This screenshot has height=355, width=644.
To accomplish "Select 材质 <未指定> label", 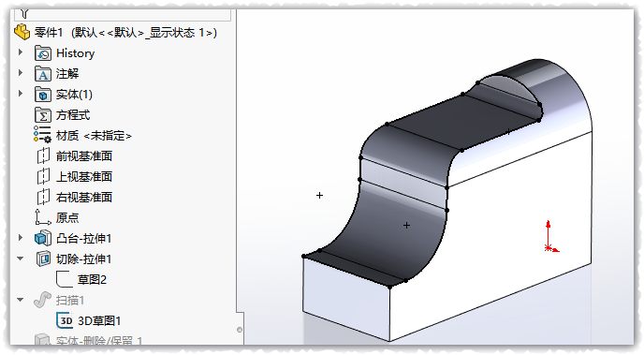I will [94, 136].
